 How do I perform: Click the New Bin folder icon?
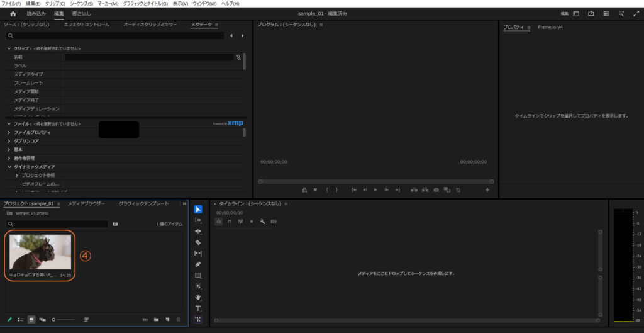[x=156, y=320]
